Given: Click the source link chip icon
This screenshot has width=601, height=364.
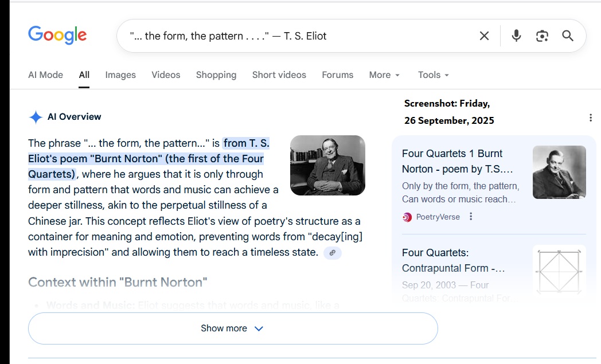Looking at the screenshot, I should tap(333, 253).
